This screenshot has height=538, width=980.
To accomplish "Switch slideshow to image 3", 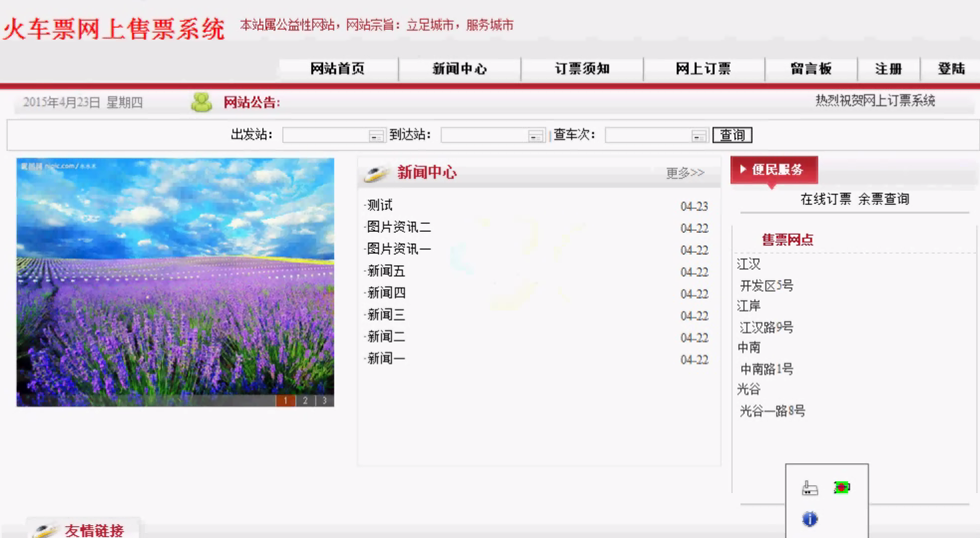I will point(324,400).
